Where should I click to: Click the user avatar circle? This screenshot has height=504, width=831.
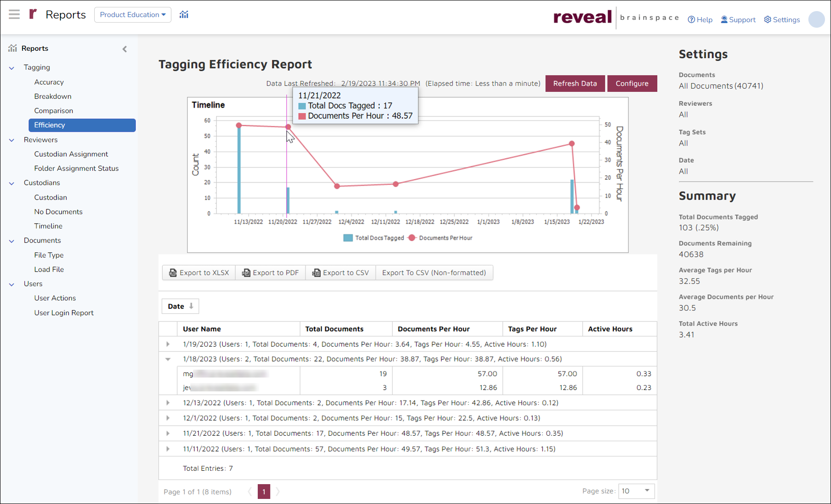point(816,19)
